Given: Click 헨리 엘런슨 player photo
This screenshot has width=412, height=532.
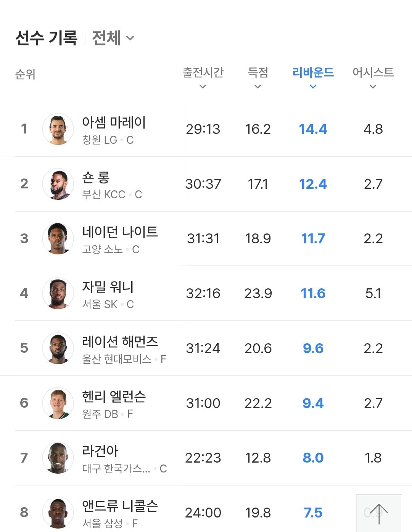Looking at the screenshot, I should coord(58,403).
